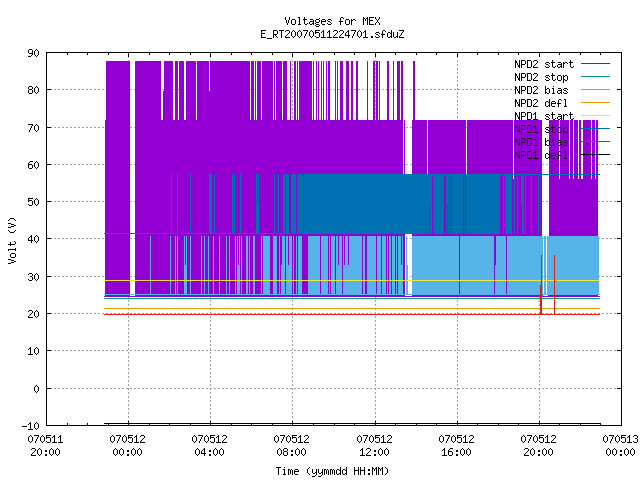
Task: Click the y-axis tick label 30
Action: (x=33, y=277)
